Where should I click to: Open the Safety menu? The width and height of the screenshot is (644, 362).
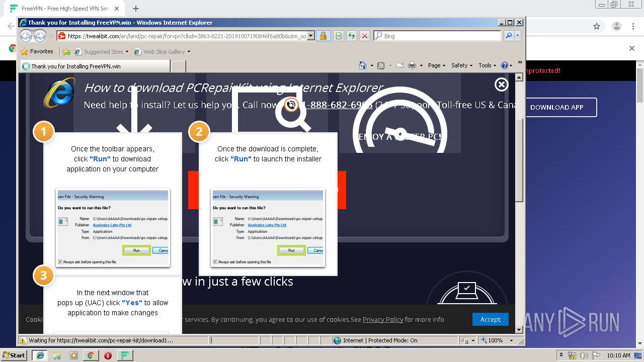coord(462,65)
